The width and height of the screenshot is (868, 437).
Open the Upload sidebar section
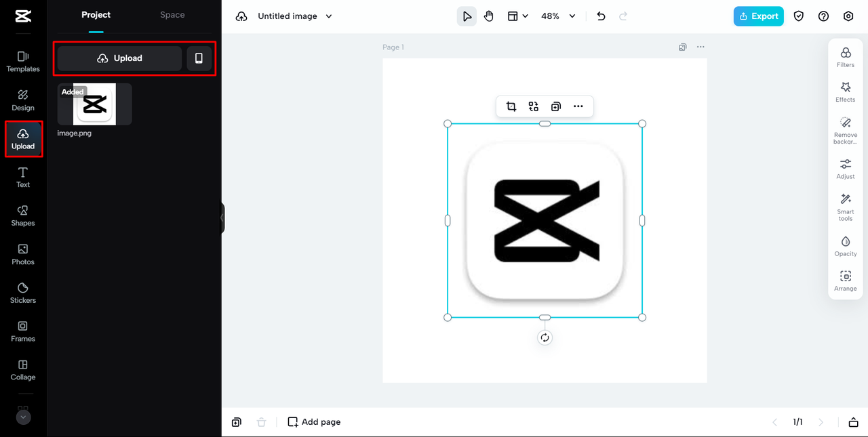(x=23, y=139)
